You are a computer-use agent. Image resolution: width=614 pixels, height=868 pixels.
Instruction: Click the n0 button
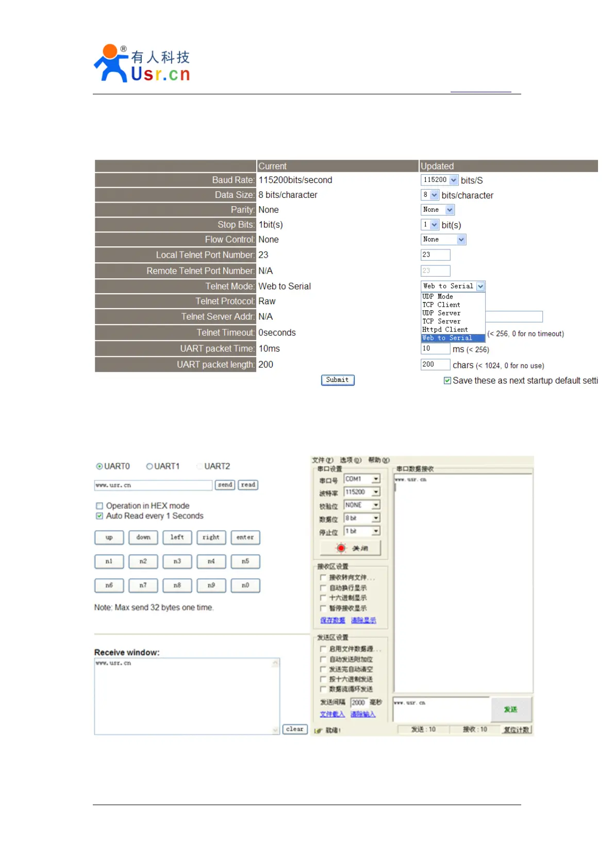(x=245, y=586)
